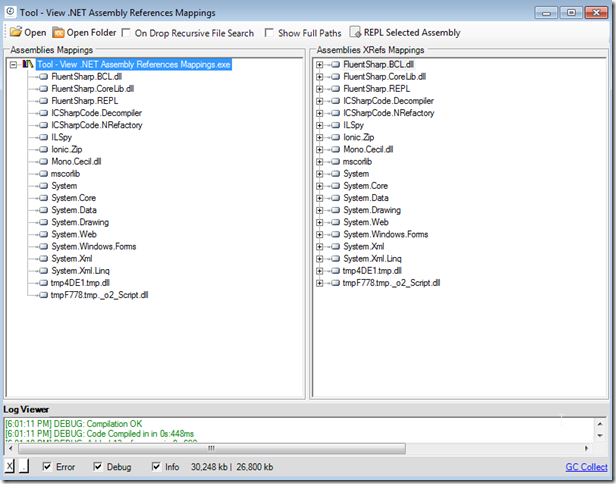Click log viewer horizontal scrollbar thumb
Screen dimensions: 616x484
(x=212, y=448)
